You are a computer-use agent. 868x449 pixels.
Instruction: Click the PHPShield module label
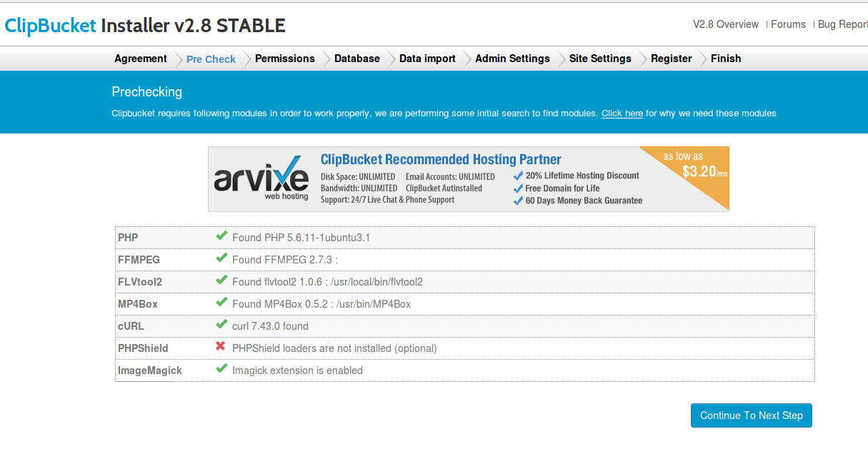pyautogui.click(x=143, y=348)
